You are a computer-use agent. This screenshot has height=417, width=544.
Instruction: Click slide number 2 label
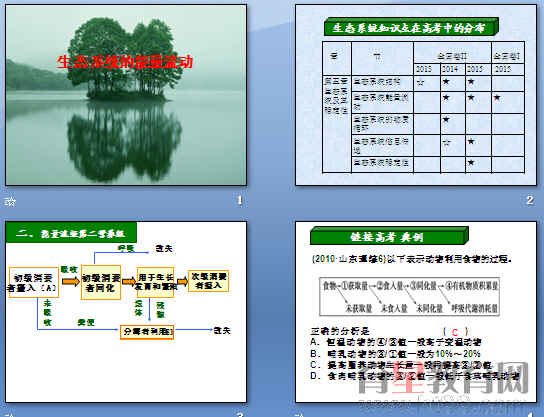coord(529,200)
